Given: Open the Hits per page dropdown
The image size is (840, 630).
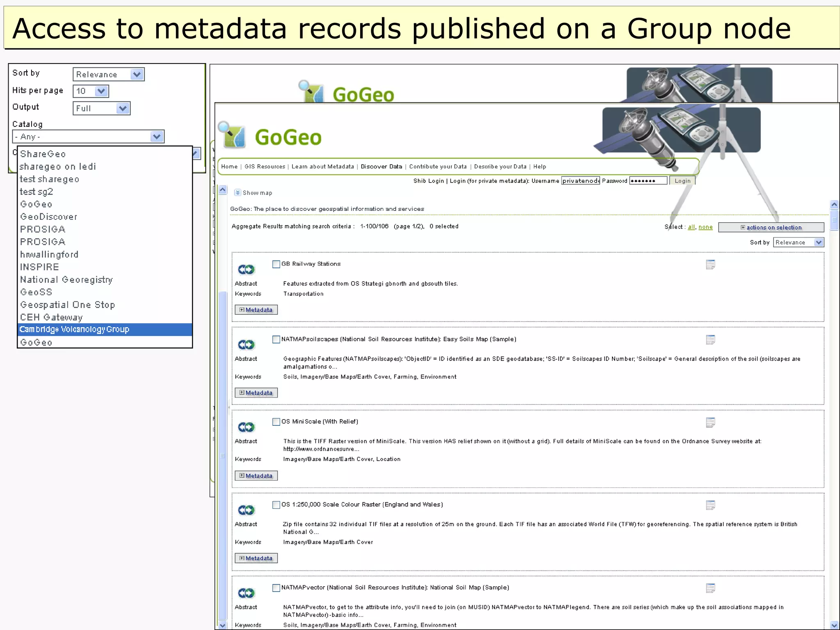Looking at the screenshot, I should click(91, 91).
